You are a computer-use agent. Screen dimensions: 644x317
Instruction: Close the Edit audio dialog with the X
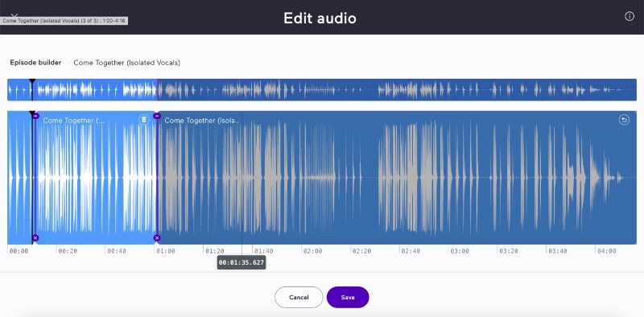point(14,15)
